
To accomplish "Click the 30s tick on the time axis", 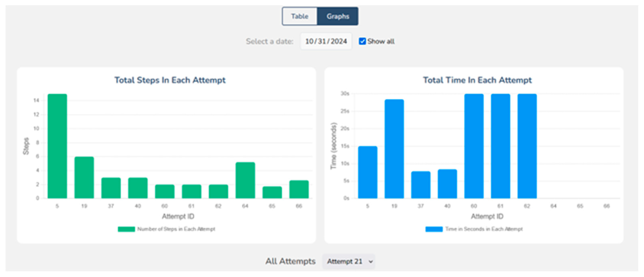I will tap(345, 94).
